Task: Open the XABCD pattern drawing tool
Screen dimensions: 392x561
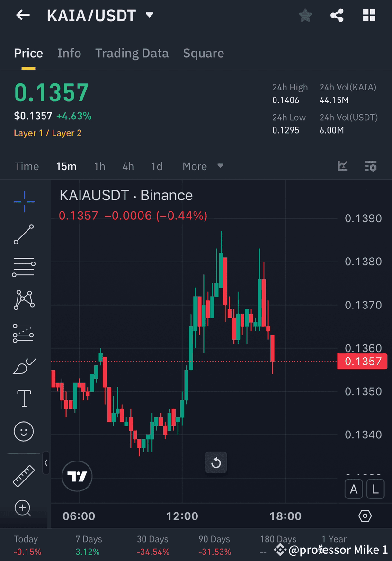Action: tap(24, 300)
